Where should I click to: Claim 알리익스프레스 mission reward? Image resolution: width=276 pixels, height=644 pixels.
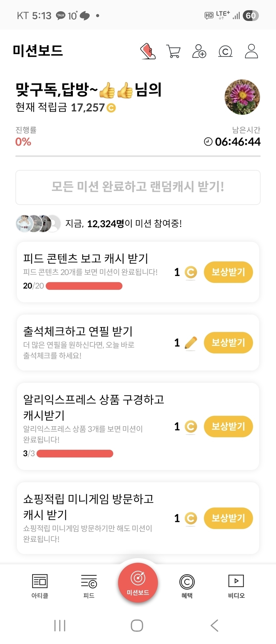(228, 427)
